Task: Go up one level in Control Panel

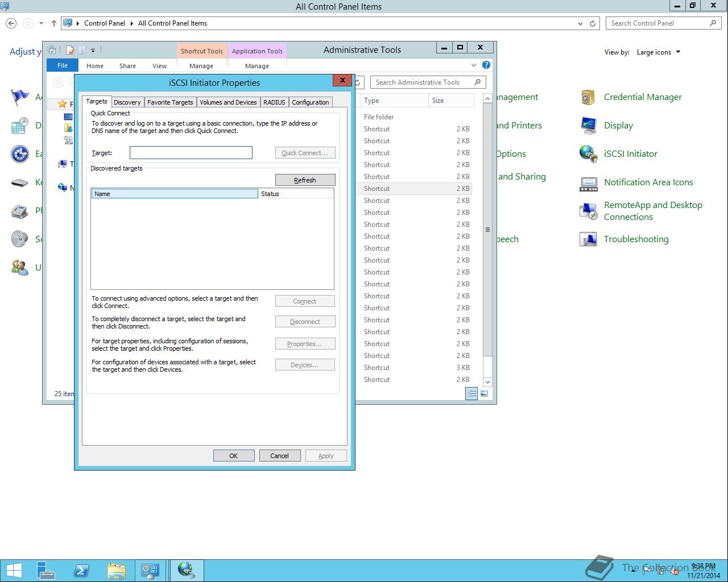Action: tap(53, 23)
